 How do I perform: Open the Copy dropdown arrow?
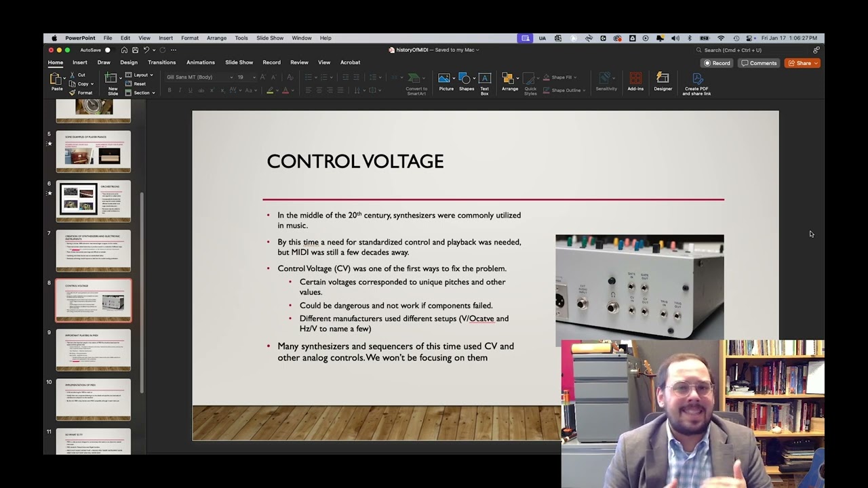pyautogui.click(x=92, y=83)
